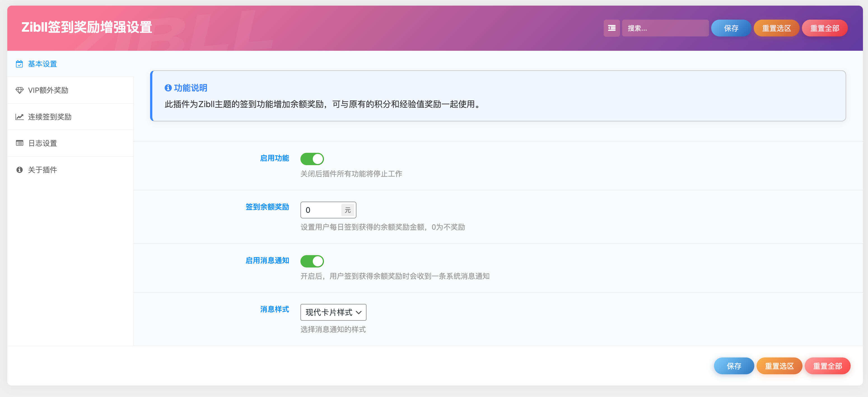Open the 日志设置 section
Viewport: 868px width, 397px height.
[43, 143]
